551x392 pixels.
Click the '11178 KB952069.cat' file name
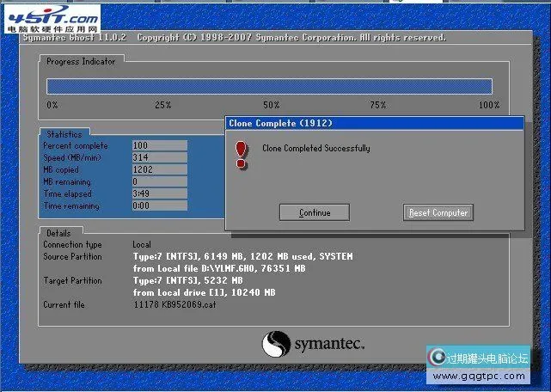click(x=174, y=304)
